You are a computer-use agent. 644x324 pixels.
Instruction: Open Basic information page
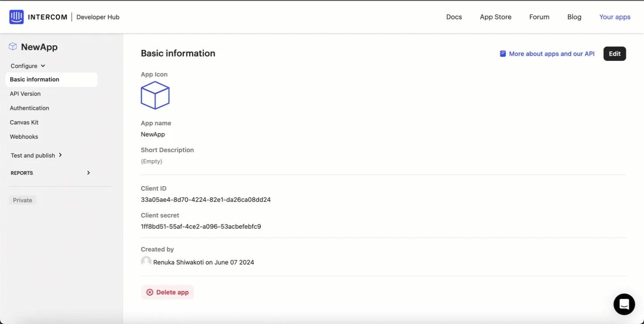pyautogui.click(x=51, y=80)
